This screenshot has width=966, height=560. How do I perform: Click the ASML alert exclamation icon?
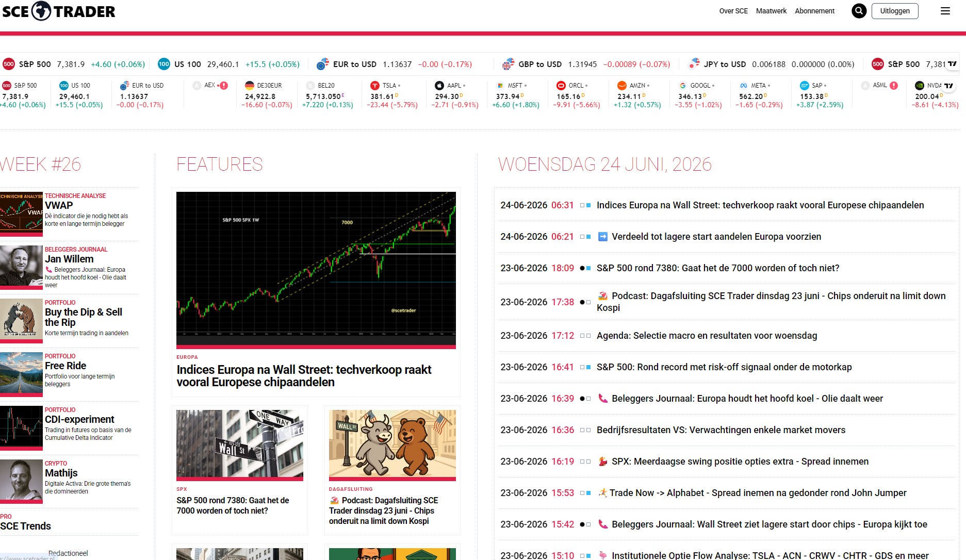[x=894, y=86]
